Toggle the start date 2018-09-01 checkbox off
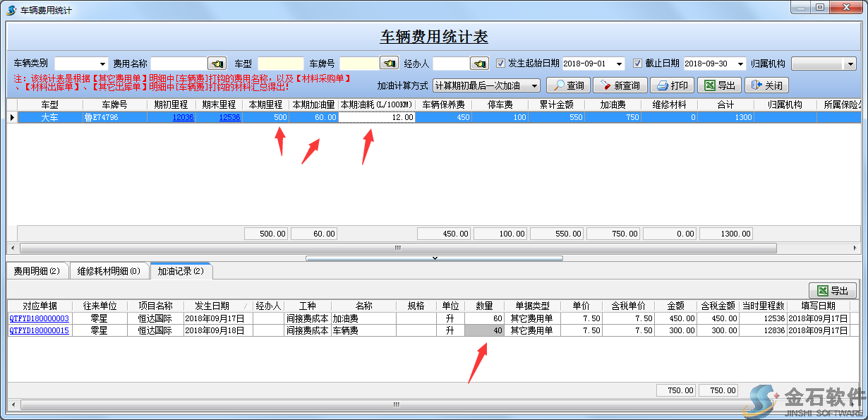868x420 pixels. point(501,63)
